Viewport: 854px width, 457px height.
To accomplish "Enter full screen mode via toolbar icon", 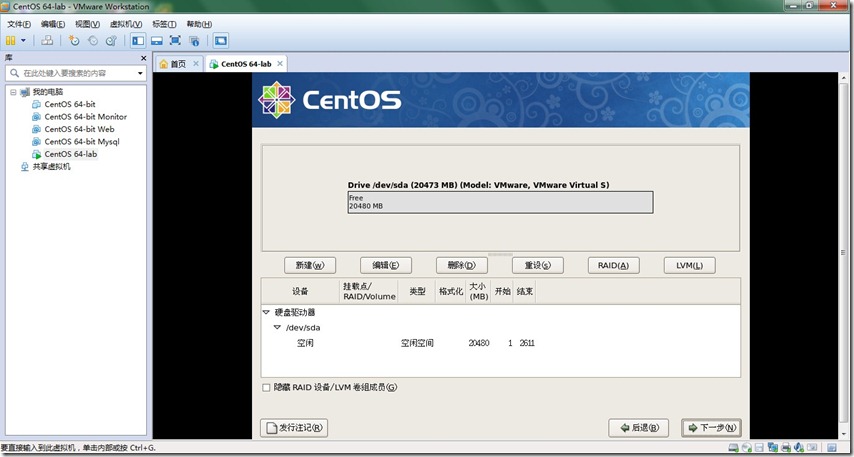I will [x=175, y=40].
